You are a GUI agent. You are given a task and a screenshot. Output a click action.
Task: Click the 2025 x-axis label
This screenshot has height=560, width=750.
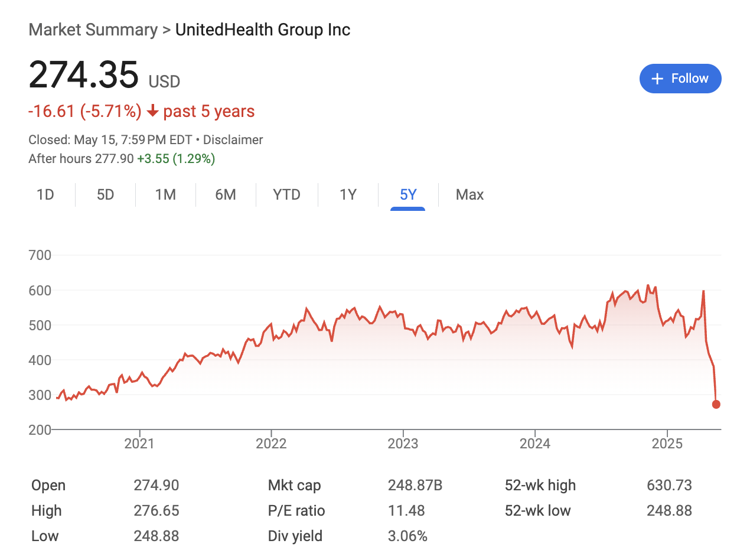(x=666, y=444)
